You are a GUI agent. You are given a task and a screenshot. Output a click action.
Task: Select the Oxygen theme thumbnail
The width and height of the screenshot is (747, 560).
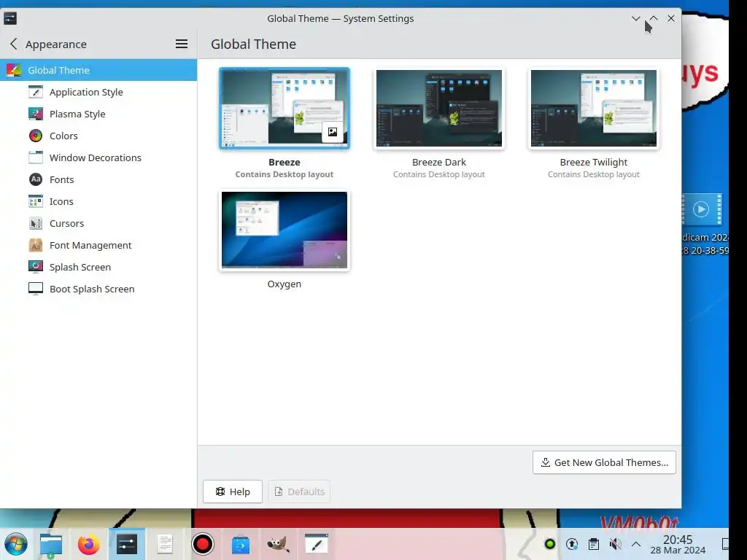[x=285, y=230]
